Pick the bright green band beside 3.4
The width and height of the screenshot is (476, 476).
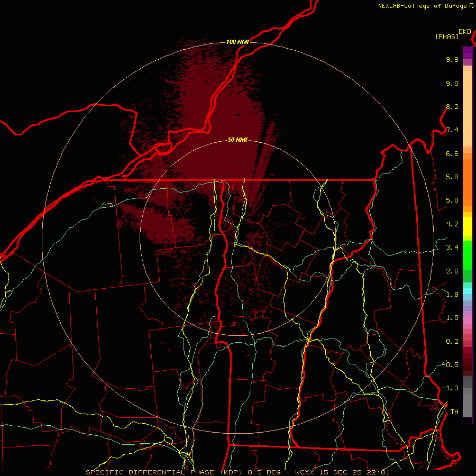click(467, 255)
